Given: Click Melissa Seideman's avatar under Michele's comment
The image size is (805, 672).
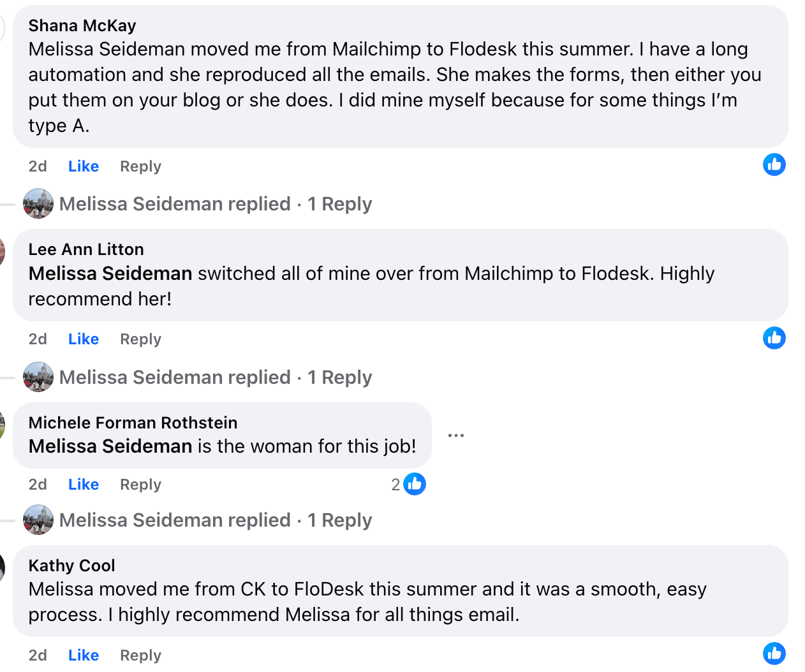Looking at the screenshot, I should [x=38, y=520].
